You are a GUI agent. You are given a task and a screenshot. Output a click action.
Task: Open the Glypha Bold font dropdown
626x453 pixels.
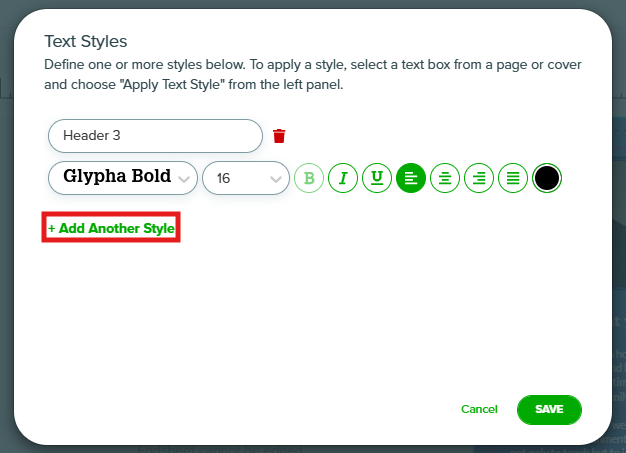pyautogui.click(x=123, y=178)
